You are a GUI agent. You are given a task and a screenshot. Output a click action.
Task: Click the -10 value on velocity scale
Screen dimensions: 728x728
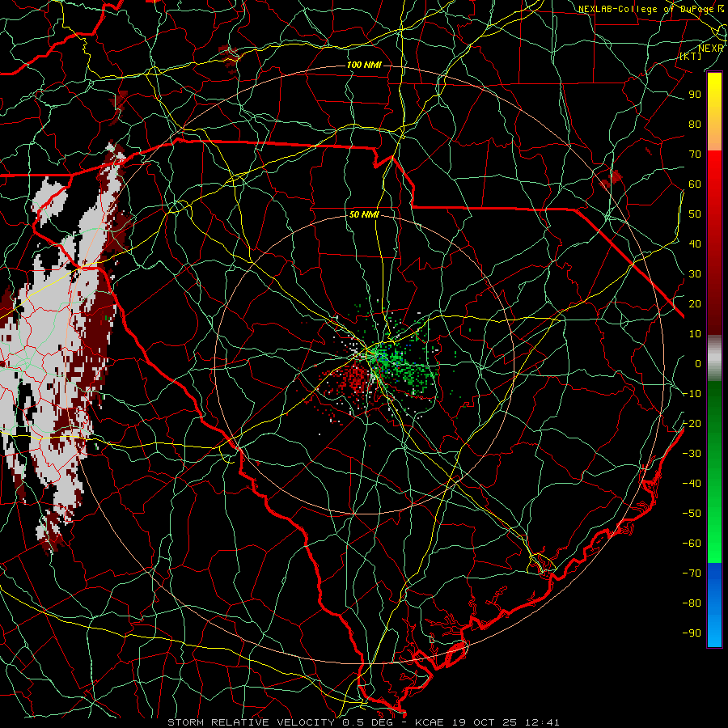point(692,394)
